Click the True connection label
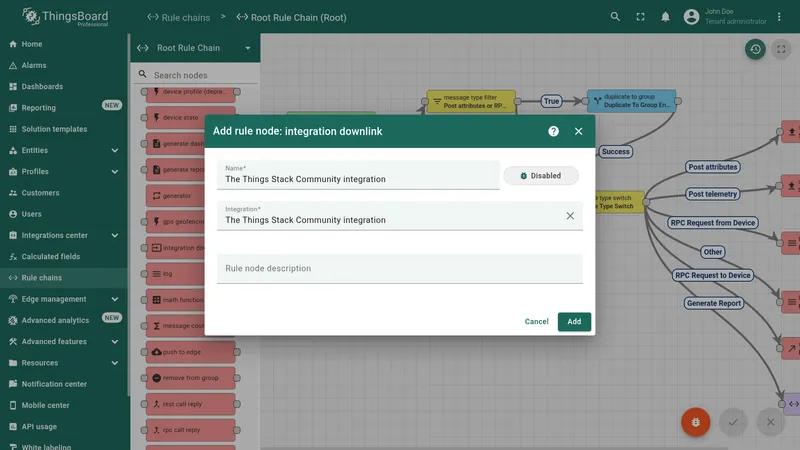The height and width of the screenshot is (450, 800). click(551, 101)
